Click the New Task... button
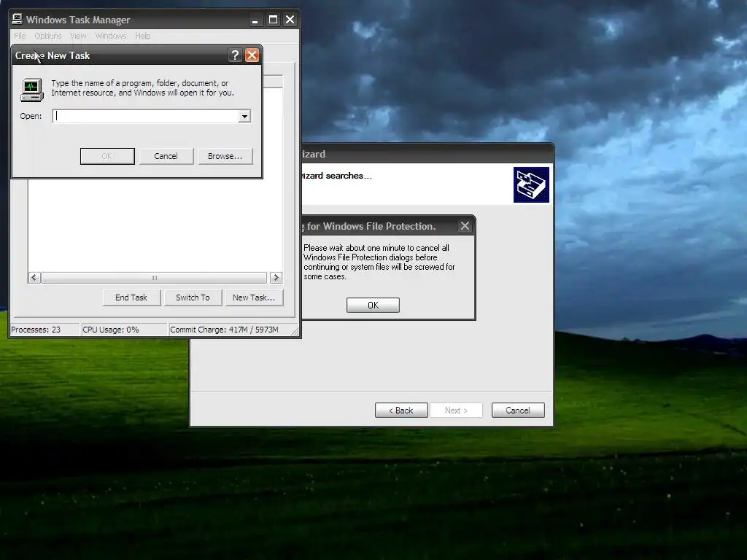The image size is (747, 560). pos(254,297)
